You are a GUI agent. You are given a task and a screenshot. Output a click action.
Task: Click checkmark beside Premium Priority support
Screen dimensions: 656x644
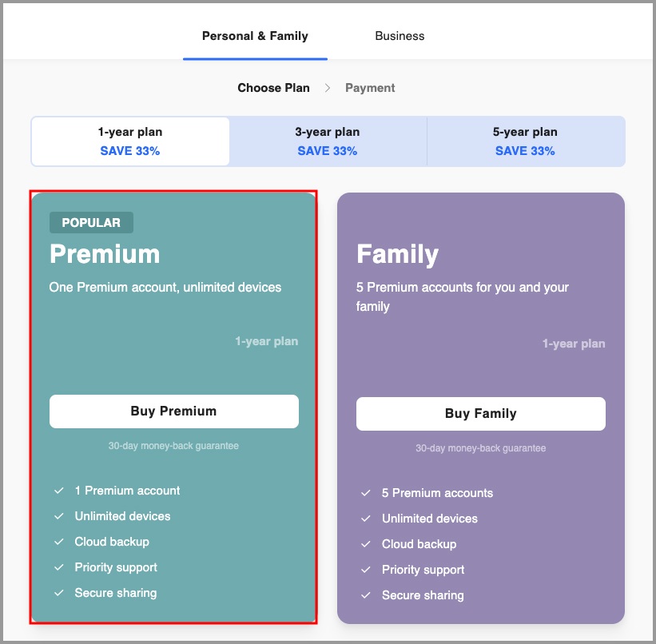58,567
